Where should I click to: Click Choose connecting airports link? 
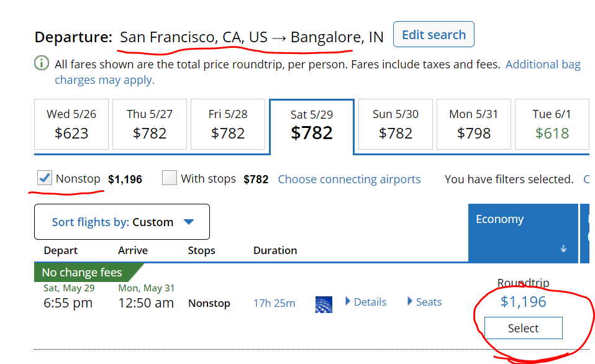[x=349, y=180]
